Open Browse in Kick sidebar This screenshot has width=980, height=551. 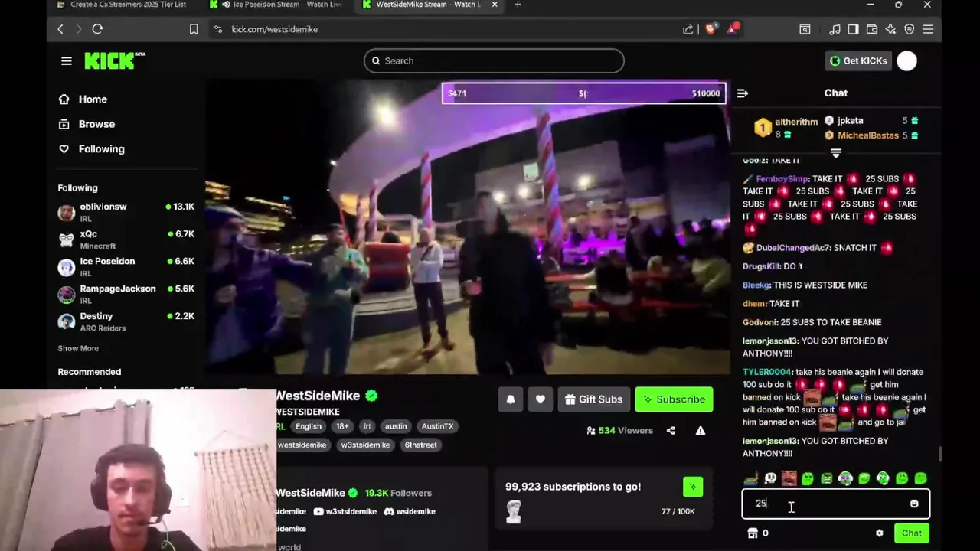(x=87, y=124)
